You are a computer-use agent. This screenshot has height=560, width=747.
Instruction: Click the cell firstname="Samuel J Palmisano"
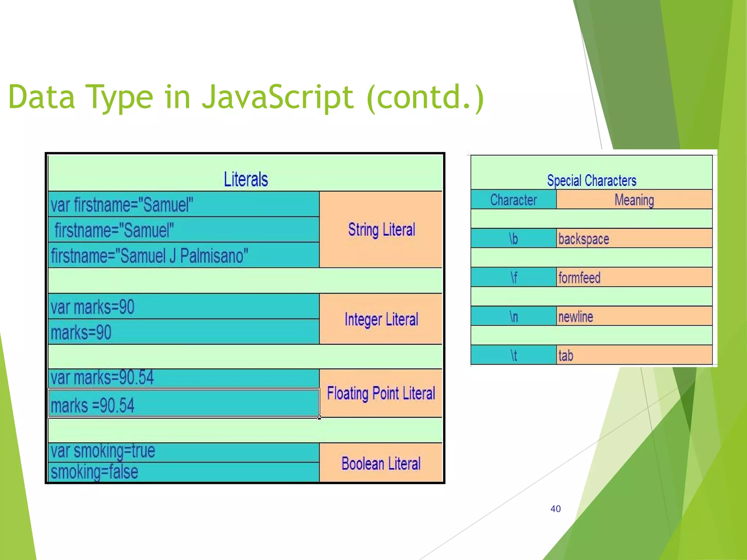point(184,255)
